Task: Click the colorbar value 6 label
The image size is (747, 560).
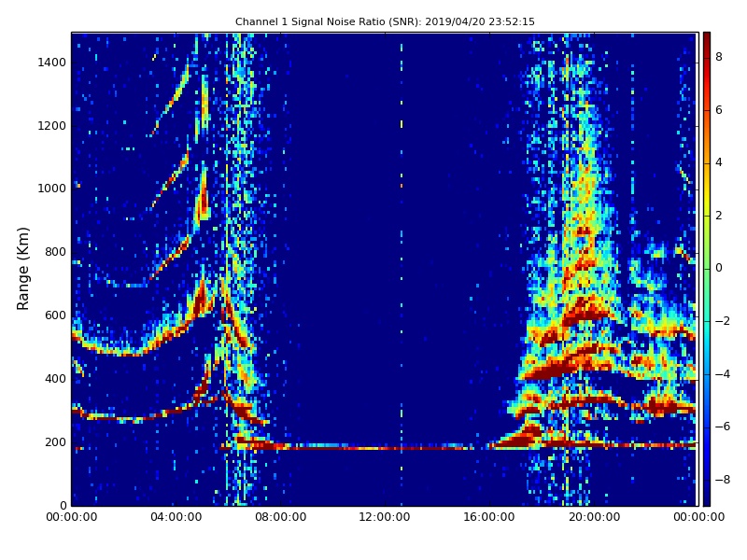Action: (719, 110)
